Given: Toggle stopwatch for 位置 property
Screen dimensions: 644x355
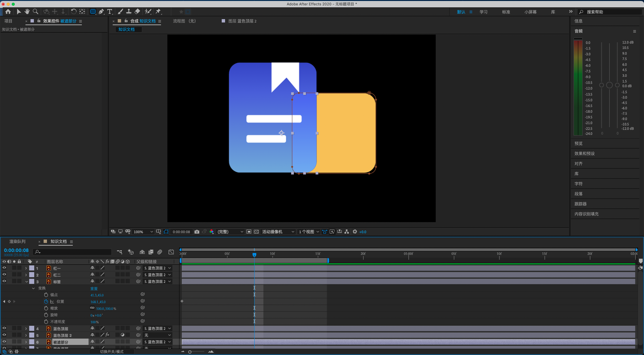Looking at the screenshot, I should tap(46, 302).
